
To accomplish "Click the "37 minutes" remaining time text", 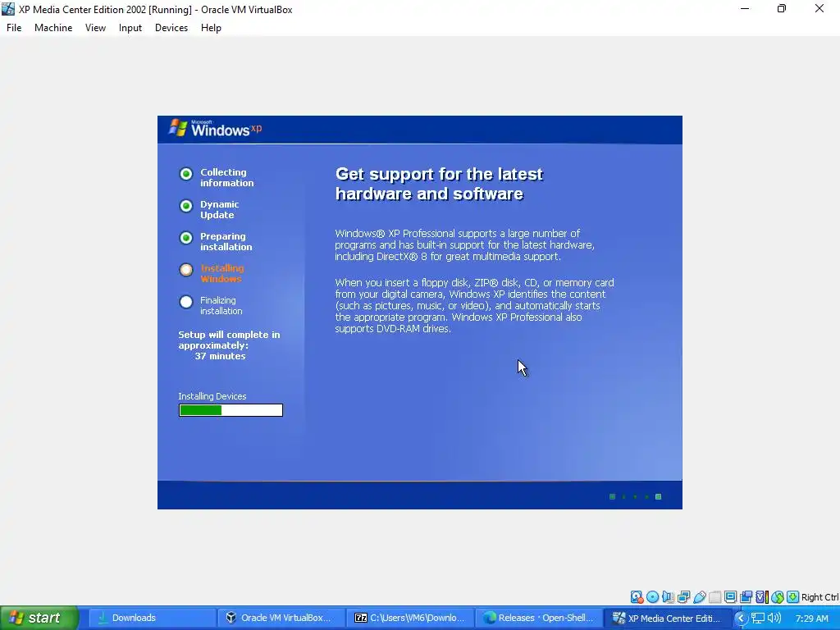I will point(220,356).
